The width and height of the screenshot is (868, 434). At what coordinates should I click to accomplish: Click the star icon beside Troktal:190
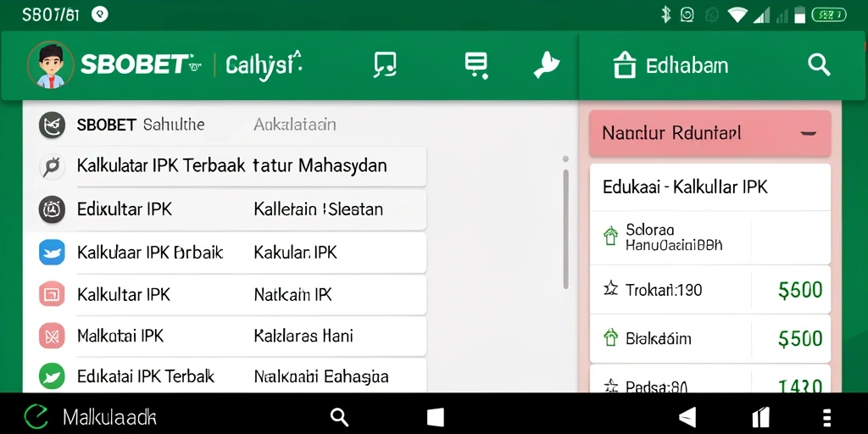(x=610, y=288)
